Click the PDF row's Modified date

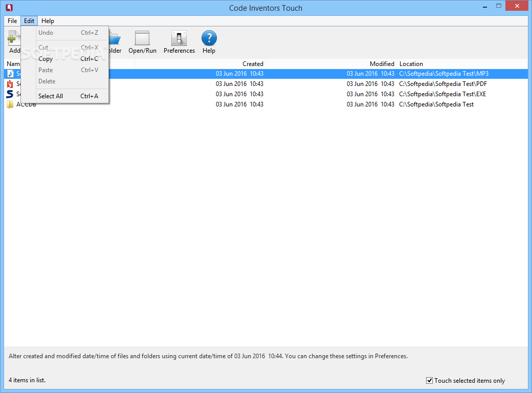[370, 84]
